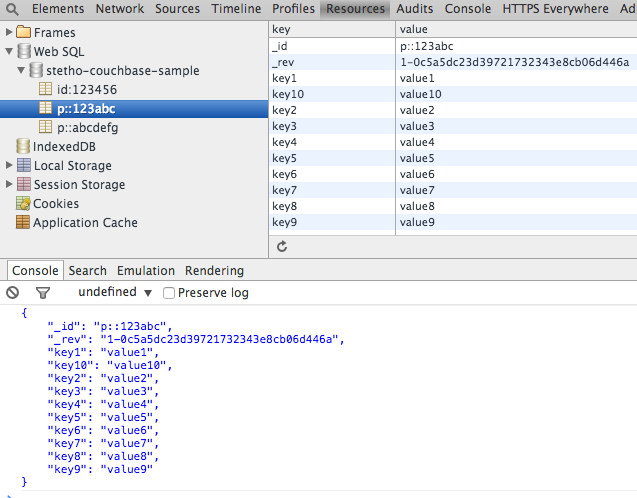Open the HTTPS Everywhere panel
This screenshot has width=637, height=498.
(555, 9)
